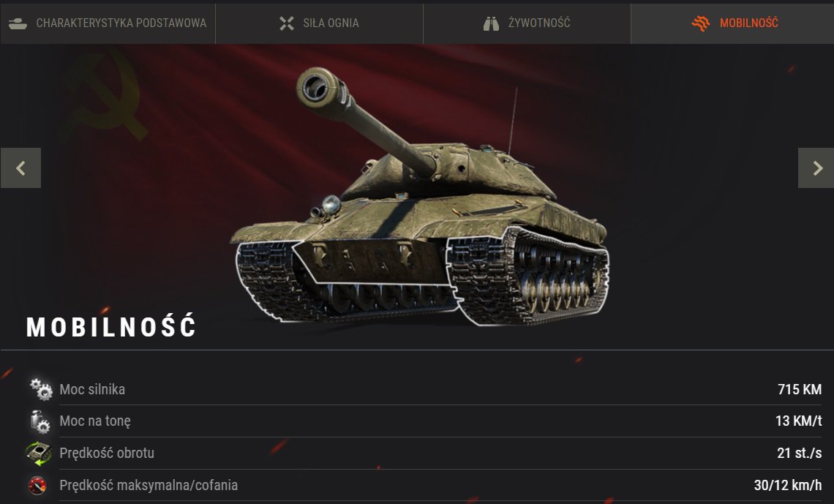Click the Moc silnika stat label
834x504 pixels.
coord(93,389)
